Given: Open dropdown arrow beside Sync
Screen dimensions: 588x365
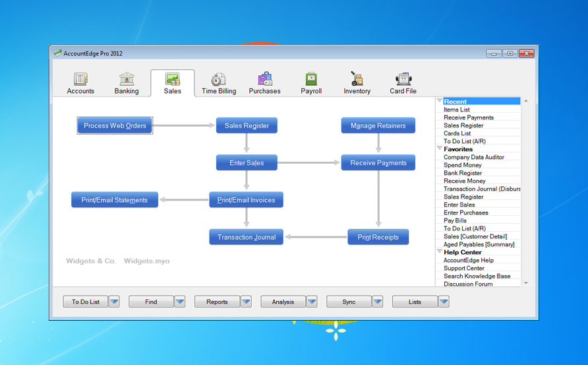Looking at the screenshot, I should tap(378, 302).
